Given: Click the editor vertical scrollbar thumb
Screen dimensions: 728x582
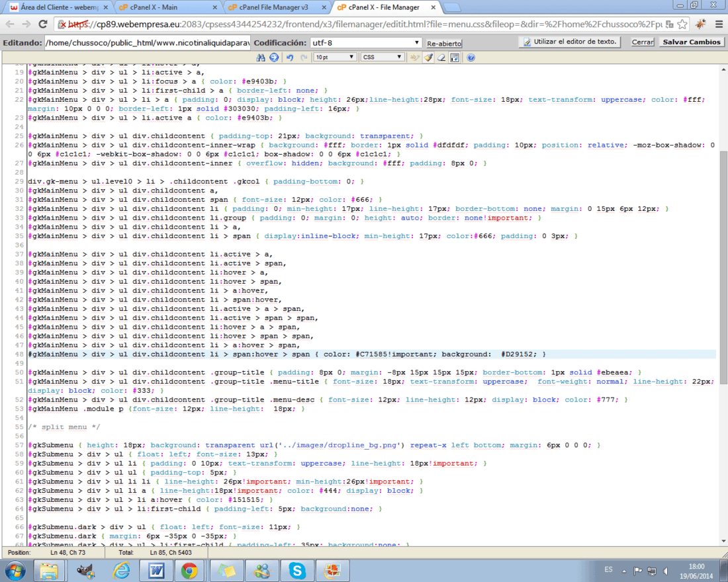Looking at the screenshot, I should coord(724,267).
